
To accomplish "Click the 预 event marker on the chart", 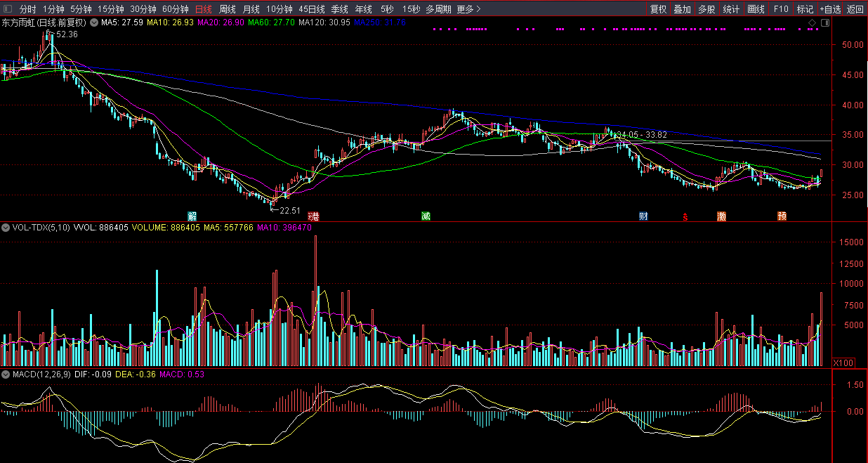I will point(782,216).
